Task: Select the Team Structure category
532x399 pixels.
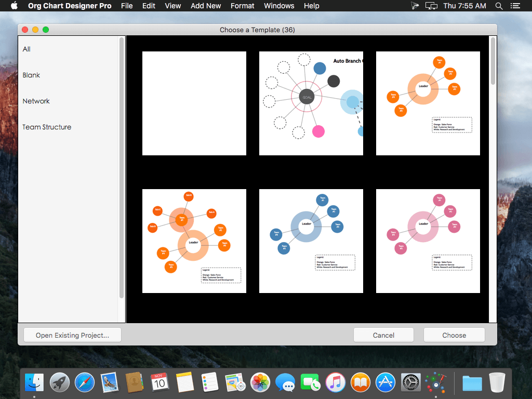Action: (47, 127)
